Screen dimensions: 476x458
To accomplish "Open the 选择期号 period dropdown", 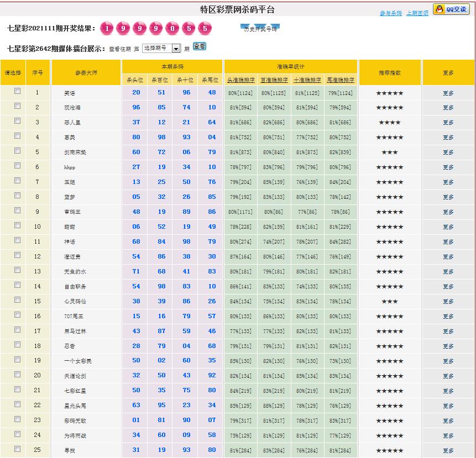I will pos(161,49).
